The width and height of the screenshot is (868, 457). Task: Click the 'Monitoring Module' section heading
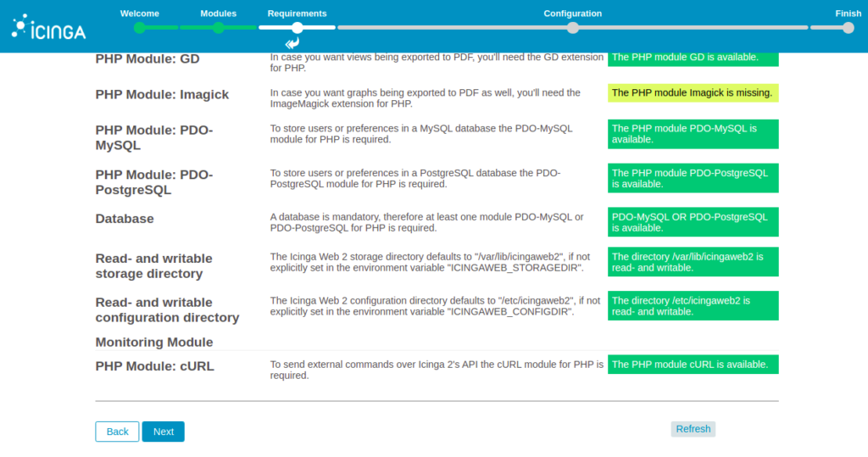[x=154, y=343]
